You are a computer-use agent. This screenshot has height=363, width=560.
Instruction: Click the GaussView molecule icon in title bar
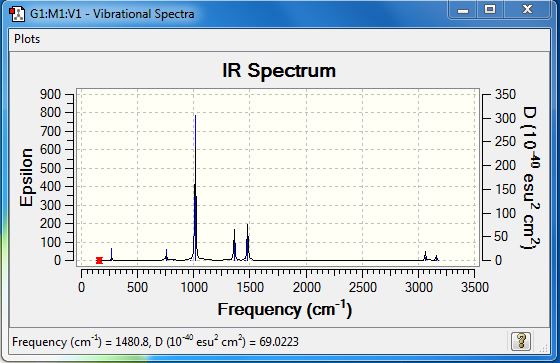click(16, 14)
